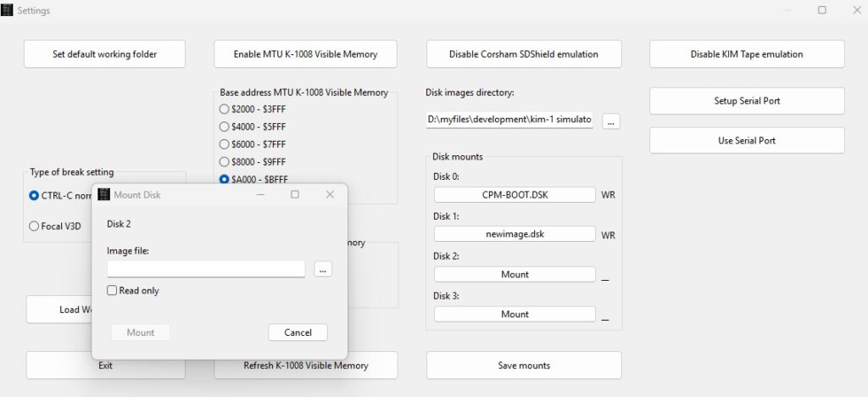Enable the Read only checkbox

click(x=113, y=291)
